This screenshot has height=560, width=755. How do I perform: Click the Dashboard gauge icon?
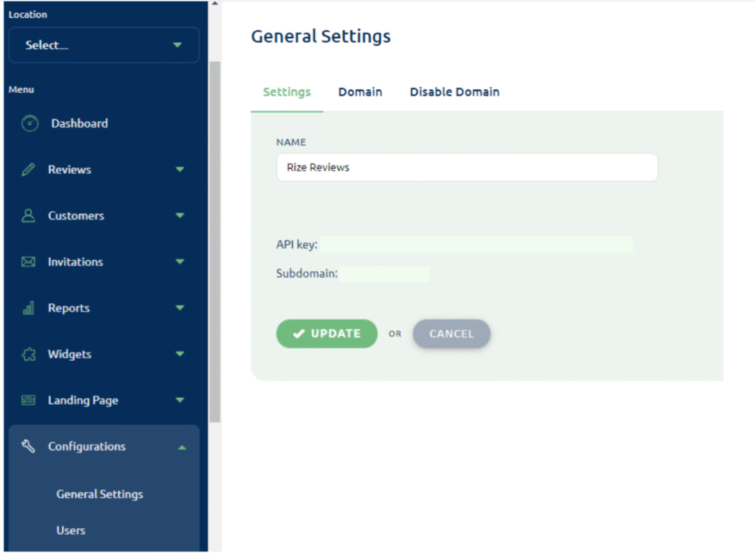[29, 124]
